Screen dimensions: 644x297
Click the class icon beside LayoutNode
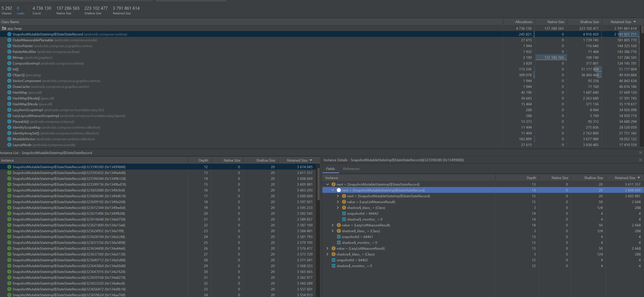coord(9,145)
